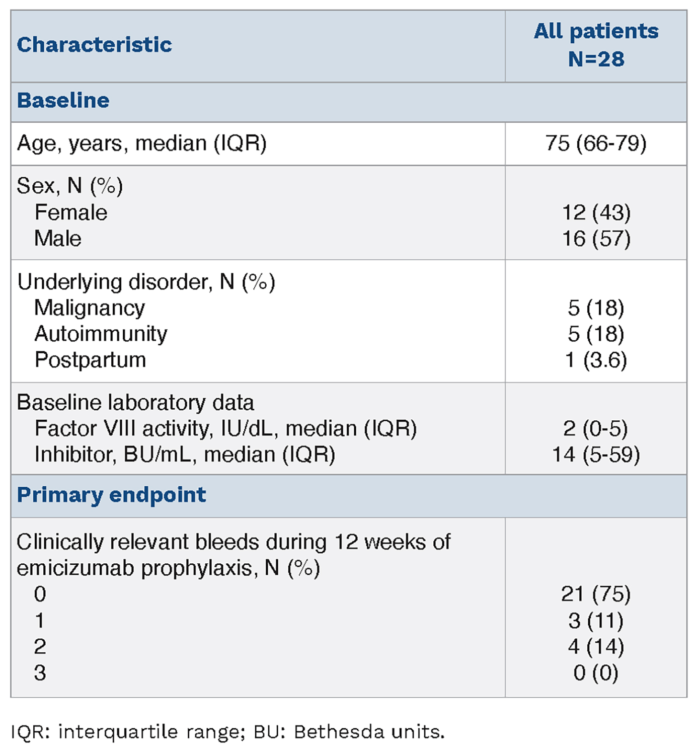The width and height of the screenshot is (700, 752).
Task: Select the Factor VIII activity row label
Action: [x=225, y=428]
